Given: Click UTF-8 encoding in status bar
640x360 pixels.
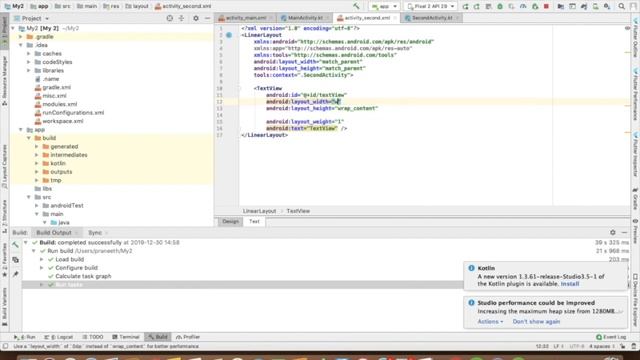Looking at the screenshot, I should coord(576,347).
